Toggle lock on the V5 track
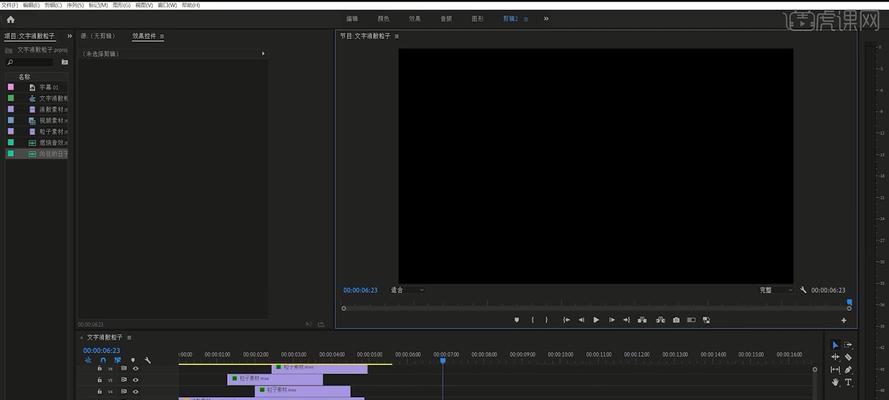This screenshot has width=889, height=400. click(x=100, y=380)
